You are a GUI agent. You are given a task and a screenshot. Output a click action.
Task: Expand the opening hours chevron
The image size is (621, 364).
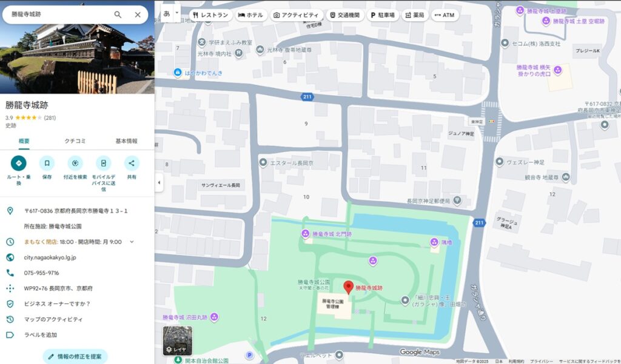[132, 242]
